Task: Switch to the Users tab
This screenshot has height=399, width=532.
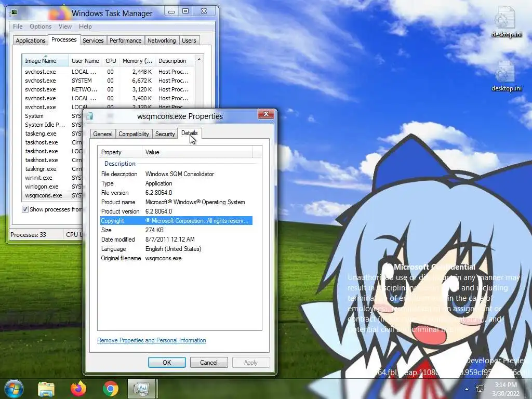Action: pos(189,41)
